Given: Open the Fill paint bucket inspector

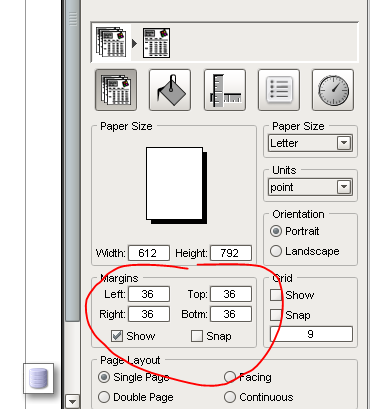Looking at the screenshot, I should [x=170, y=90].
